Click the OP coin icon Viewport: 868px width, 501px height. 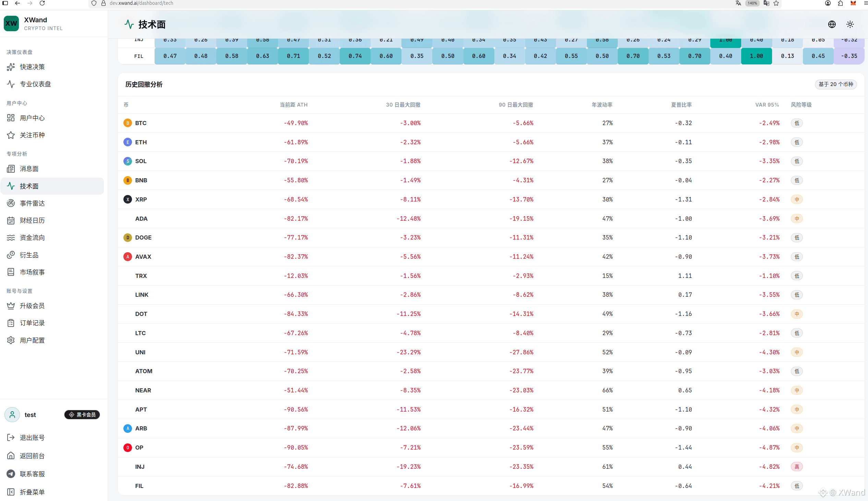click(128, 447)
